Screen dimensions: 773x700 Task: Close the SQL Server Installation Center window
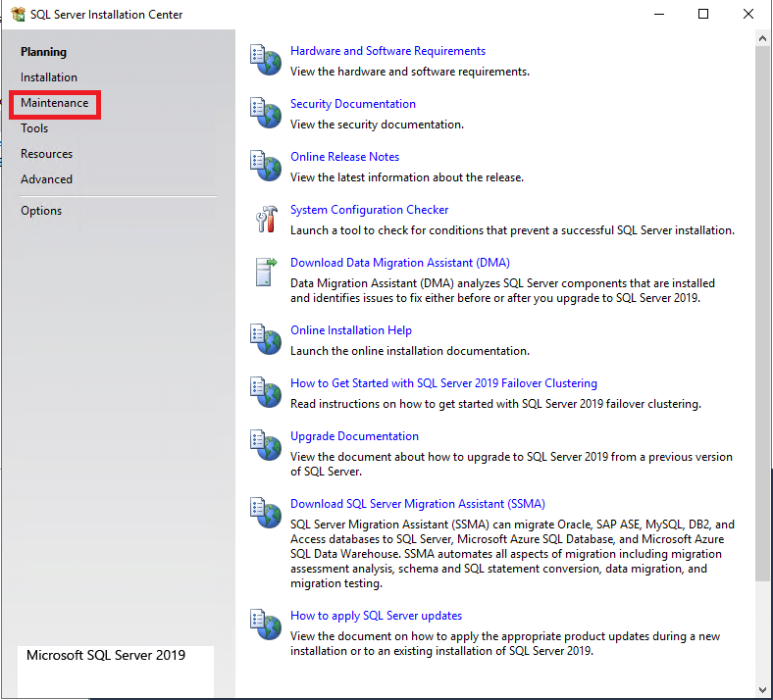[748, 15]
